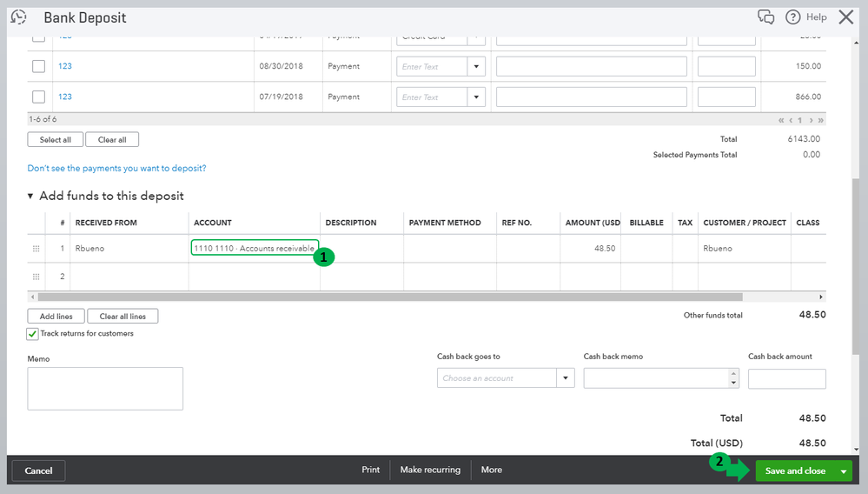Click the Save and close button
This screenshot has width=868, height=494.
click(795, 471)
